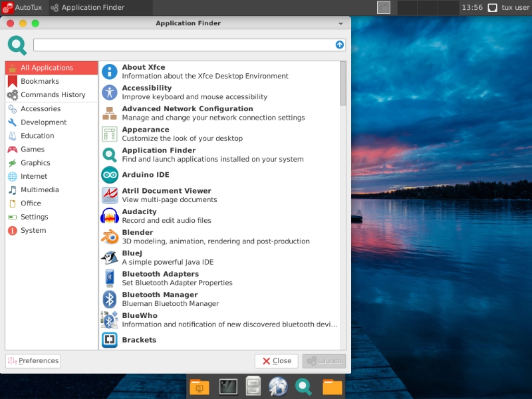Image resolution: width=532 pixels, height=399 pixels.
Task: Click the Close button
Action: tap(277, 361)
